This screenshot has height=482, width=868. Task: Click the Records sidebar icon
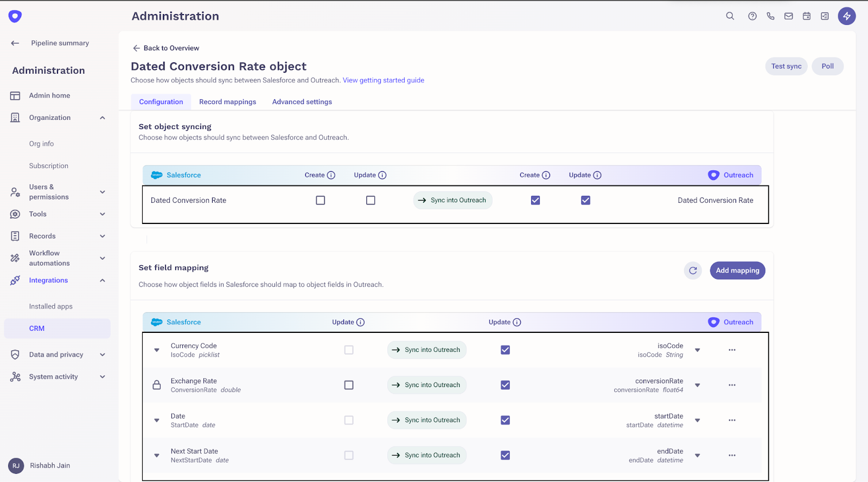(15, 236)
